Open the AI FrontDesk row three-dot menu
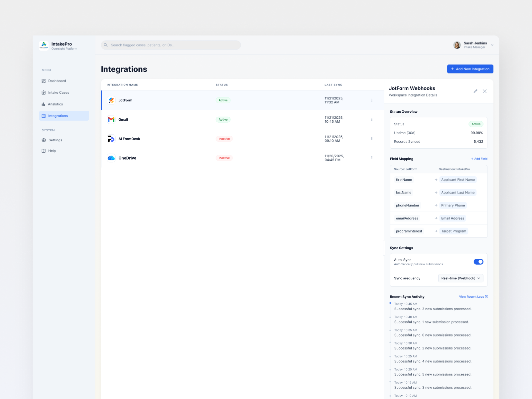The height and width of the screenshot is (399, 532). coord(372,139)
